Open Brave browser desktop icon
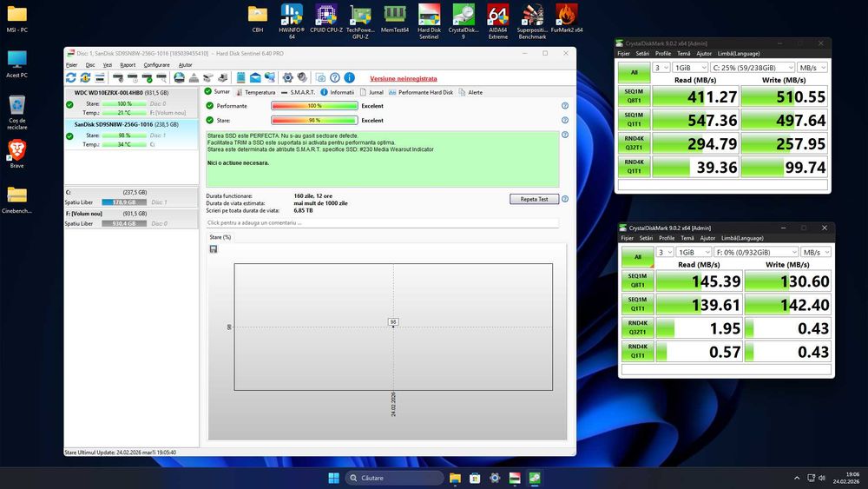This screenshot has height=489, width=868. [x=16, y=154]
